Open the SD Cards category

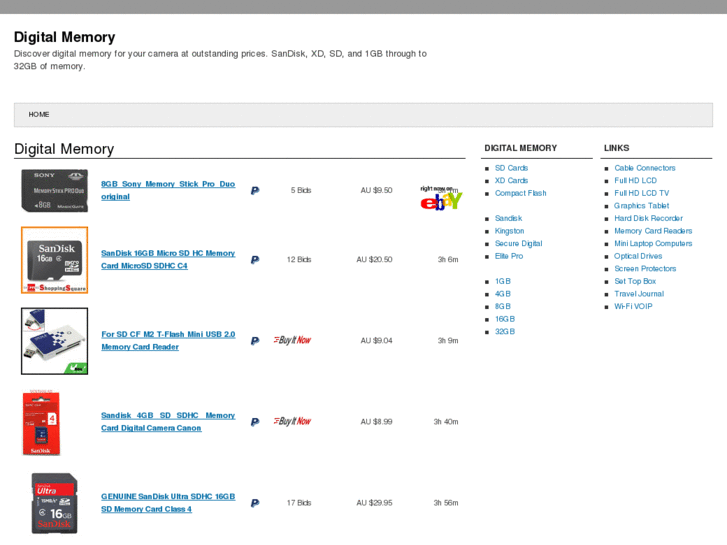[511, 168]
